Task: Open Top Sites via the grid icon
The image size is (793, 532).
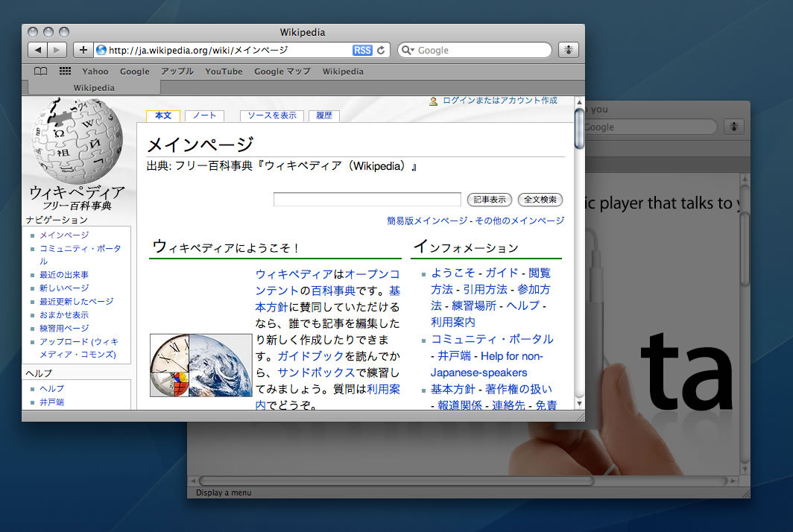Action: coord(65,72)
